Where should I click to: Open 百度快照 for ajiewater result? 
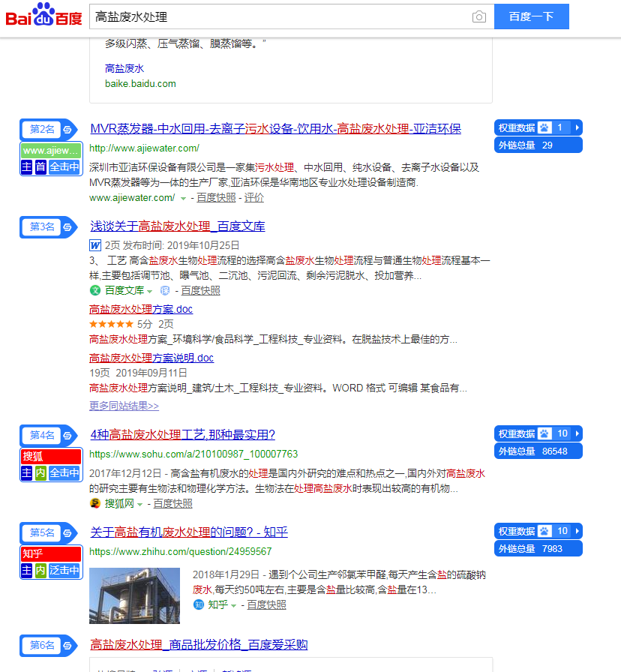216,197
